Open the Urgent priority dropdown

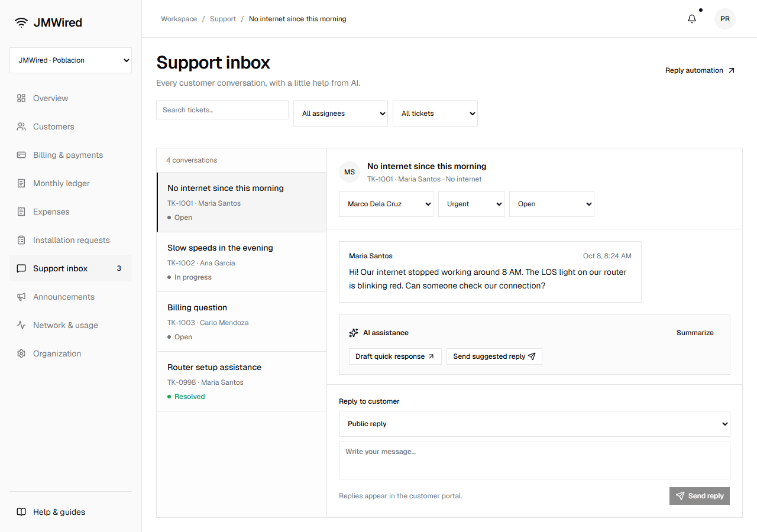(471, 204)
